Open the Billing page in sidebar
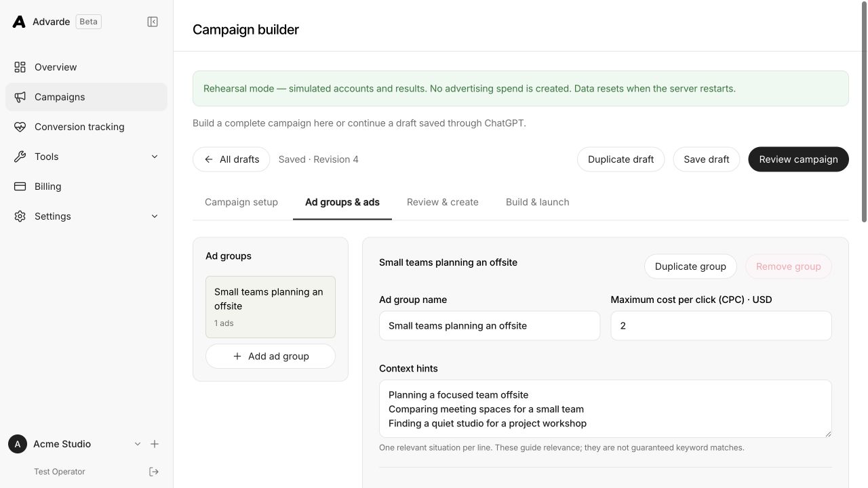 coord(86,186)
